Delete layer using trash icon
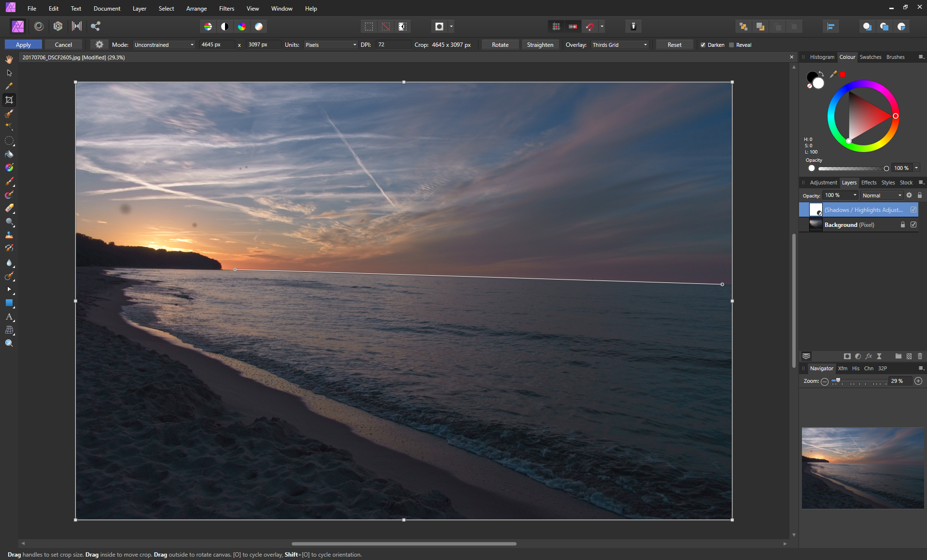 (920, 356)
